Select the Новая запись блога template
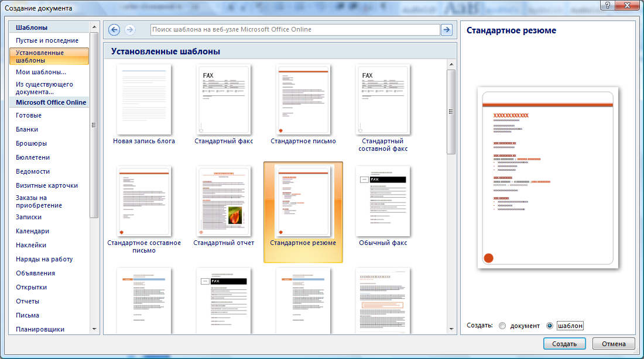The image size is (644, 359). [x=144, y=105]
